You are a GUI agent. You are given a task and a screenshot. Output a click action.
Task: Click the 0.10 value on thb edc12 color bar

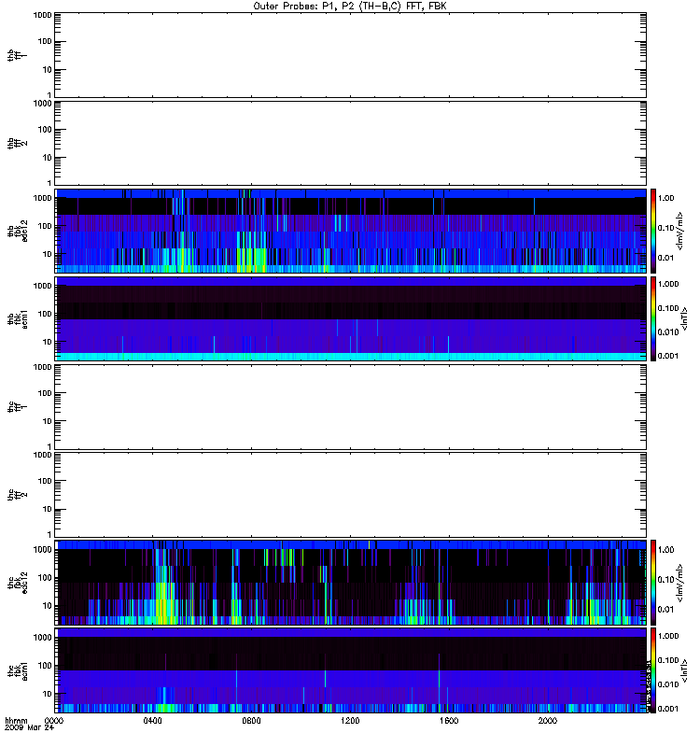[666, 228]
